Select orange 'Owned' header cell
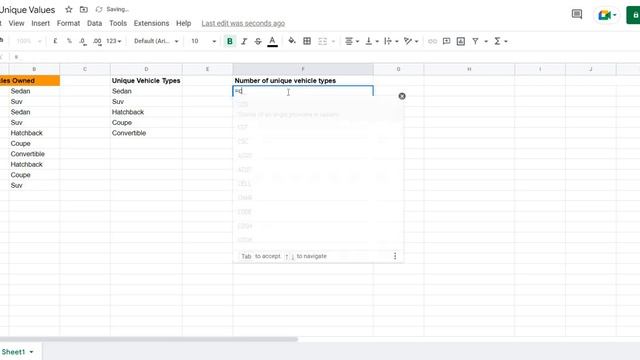This screenshot has height=360, width=640. tap(30, 80)
